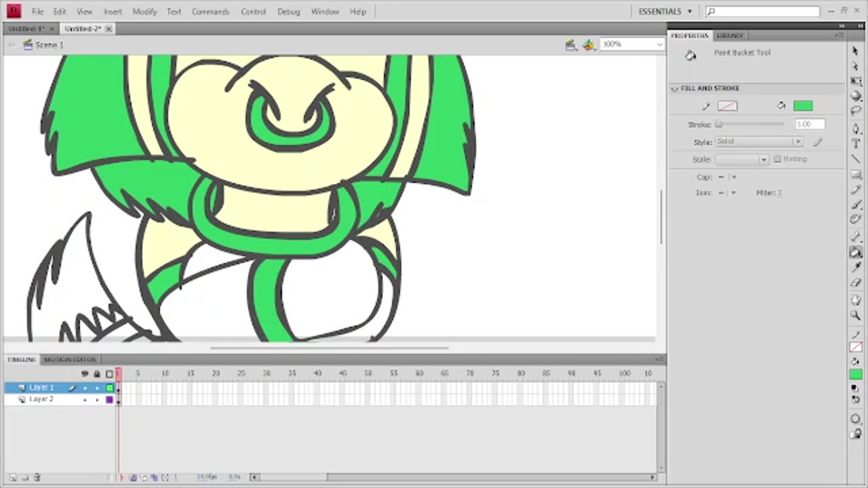Click the Scene 1 breadcrumb

(x=49, y=45)
